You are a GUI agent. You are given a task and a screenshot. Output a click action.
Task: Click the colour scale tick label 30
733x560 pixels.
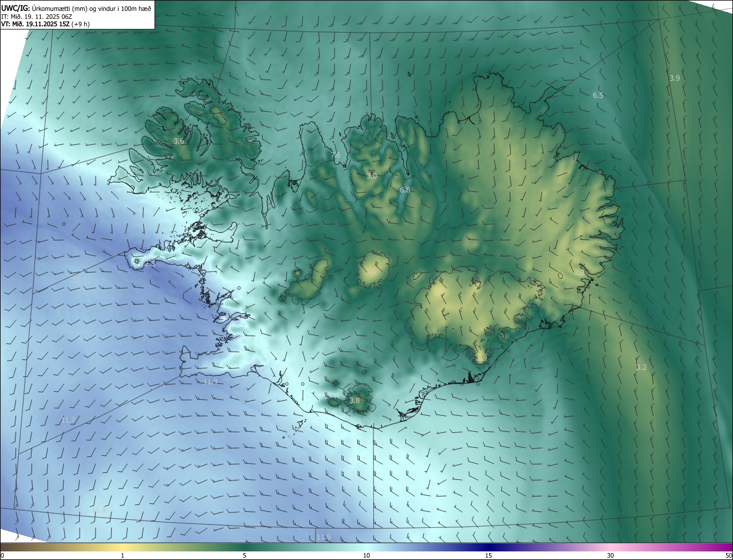pyautogui.click(x=610, y=555)
